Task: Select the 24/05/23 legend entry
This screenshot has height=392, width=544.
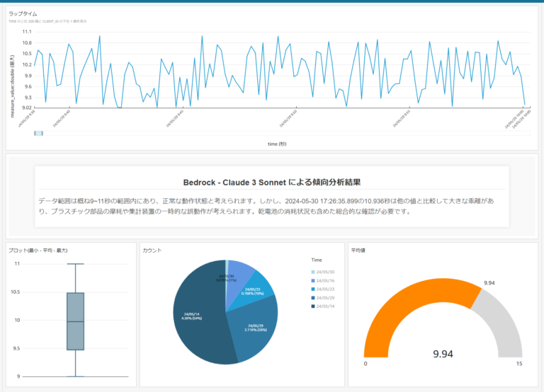Action: click(323, 289)
